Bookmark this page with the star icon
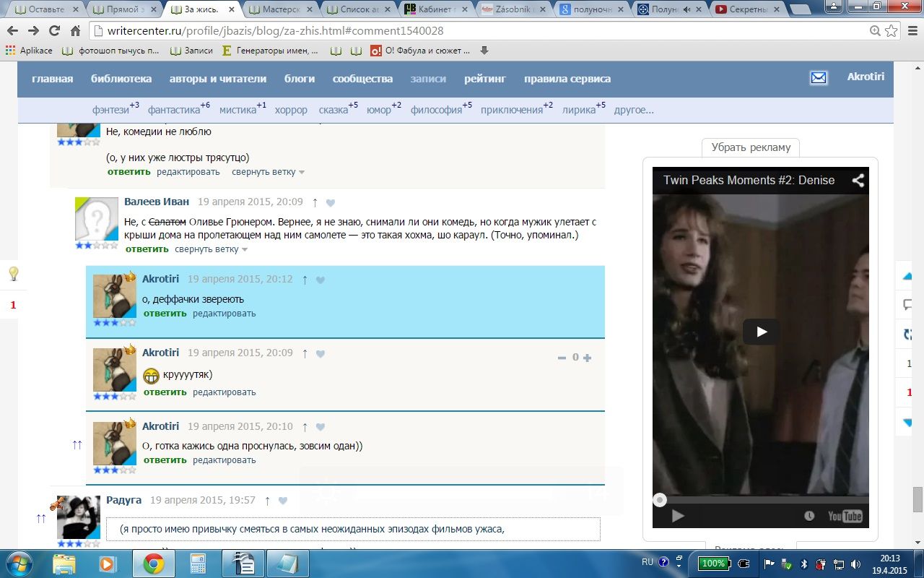The height and width of the screenshot is (578, 924). 892,31
